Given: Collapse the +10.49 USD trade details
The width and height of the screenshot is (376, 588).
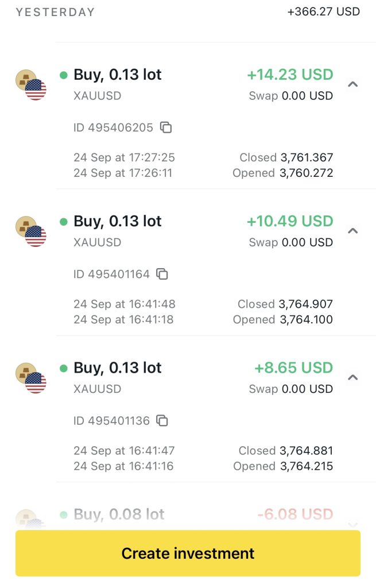Looking at the screenshot, I should (x=353, y=231).
